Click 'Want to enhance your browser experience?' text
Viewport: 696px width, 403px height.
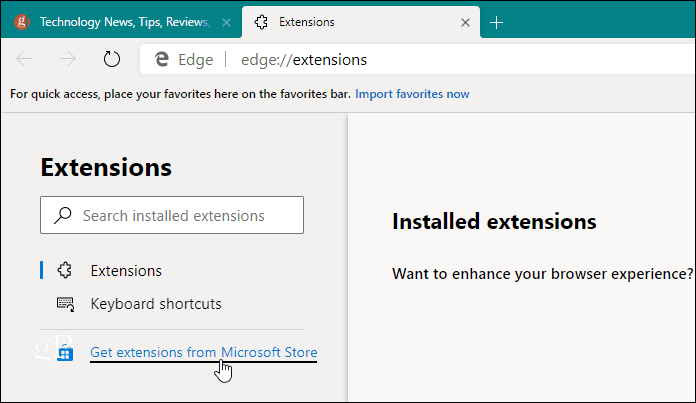(x=542, y=274)
